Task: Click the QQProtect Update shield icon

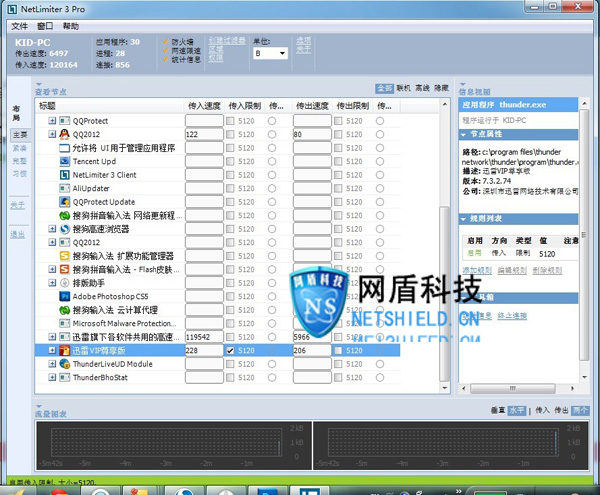Action: (x=65, y=202)
